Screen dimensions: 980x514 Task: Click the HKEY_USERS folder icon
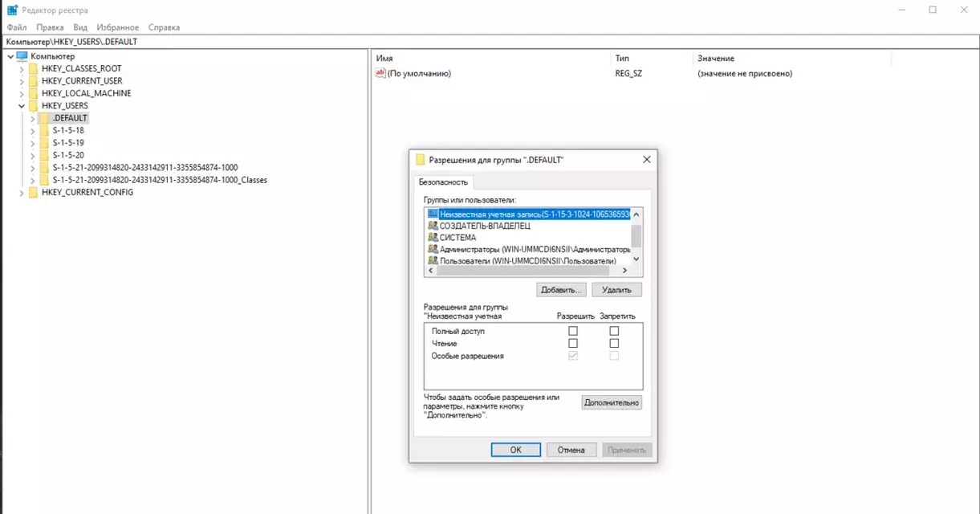click(33, 106)
